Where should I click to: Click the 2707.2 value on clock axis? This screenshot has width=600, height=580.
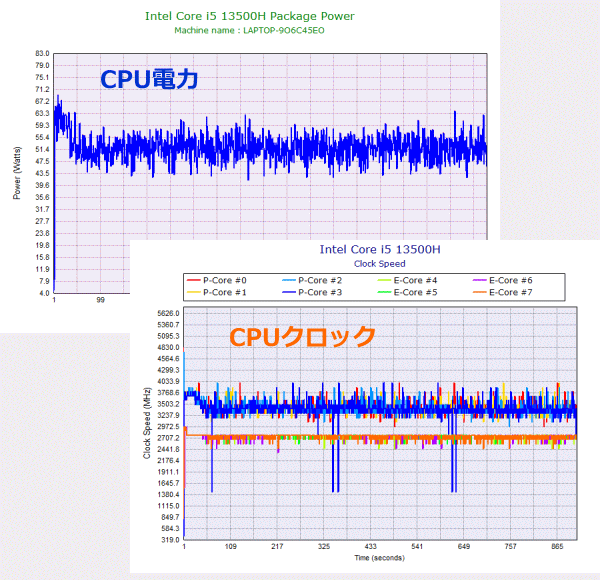pos(168,438)
